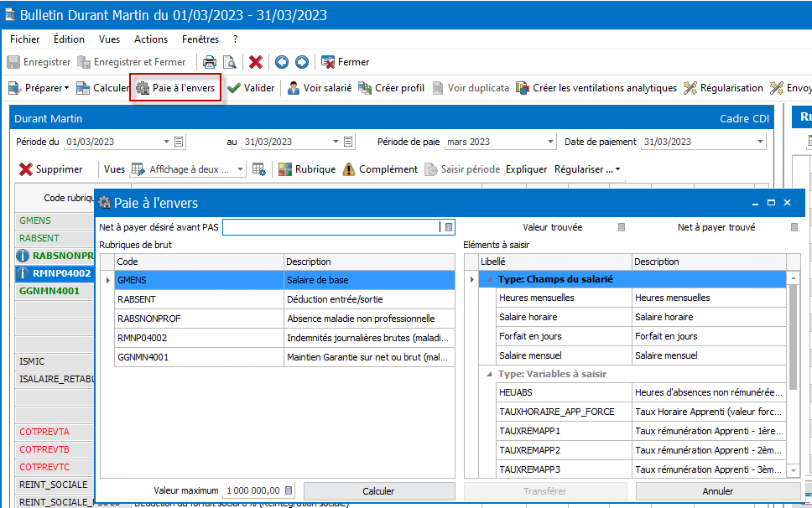
Task: Click Créer les ventilations analytiques
Action: coord(596,88)
